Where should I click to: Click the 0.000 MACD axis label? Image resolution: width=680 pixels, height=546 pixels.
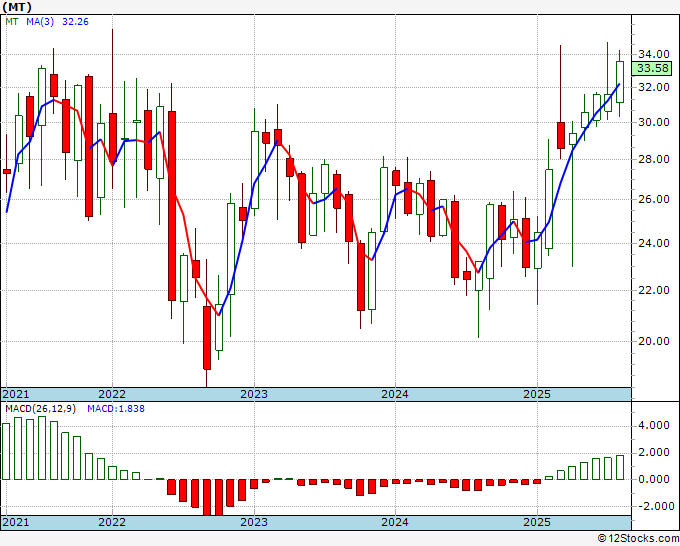pos(653,479)
